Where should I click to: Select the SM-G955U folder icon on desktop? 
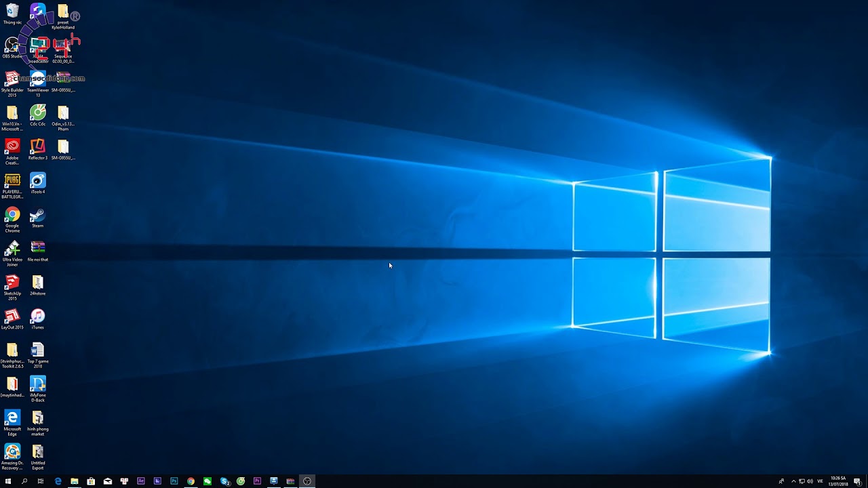pyautogui.click(x=63, y=150)
